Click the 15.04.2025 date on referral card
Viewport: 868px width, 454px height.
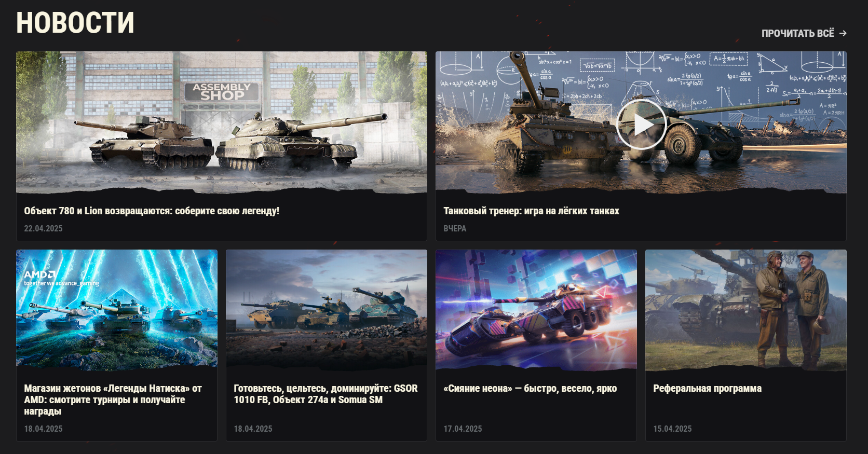coord(672,429)
